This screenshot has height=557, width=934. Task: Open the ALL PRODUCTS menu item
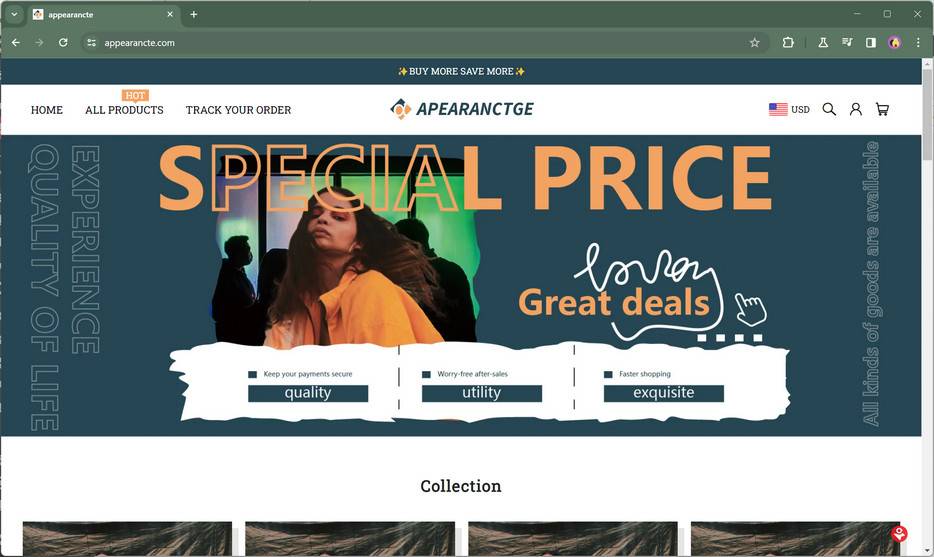click(x=124, y=110)
